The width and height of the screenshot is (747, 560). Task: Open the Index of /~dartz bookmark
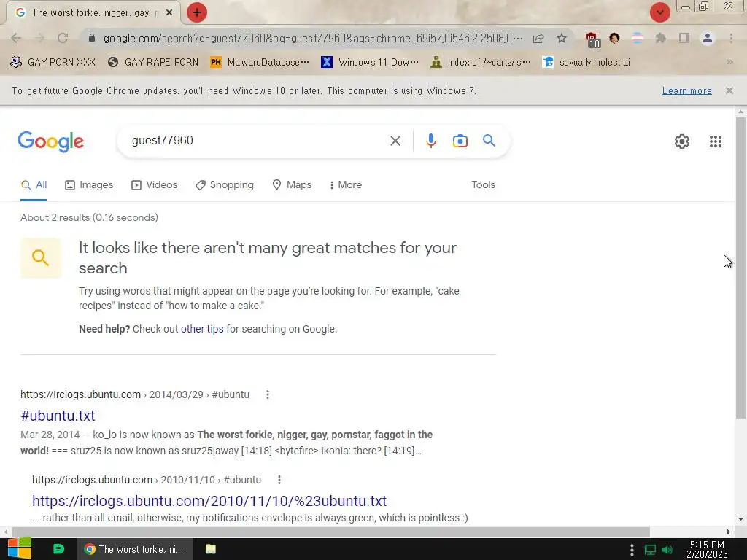point(480,62)
